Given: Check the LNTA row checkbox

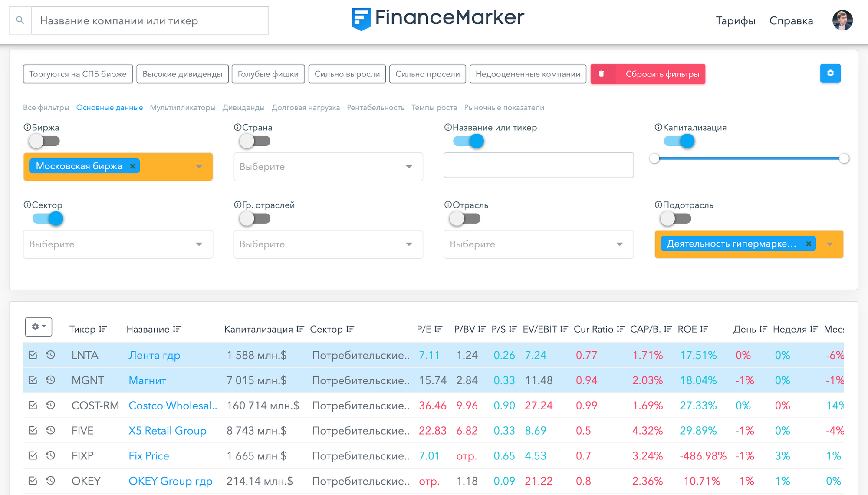Looking at the screenshot, I should click(x=33, y=355).
